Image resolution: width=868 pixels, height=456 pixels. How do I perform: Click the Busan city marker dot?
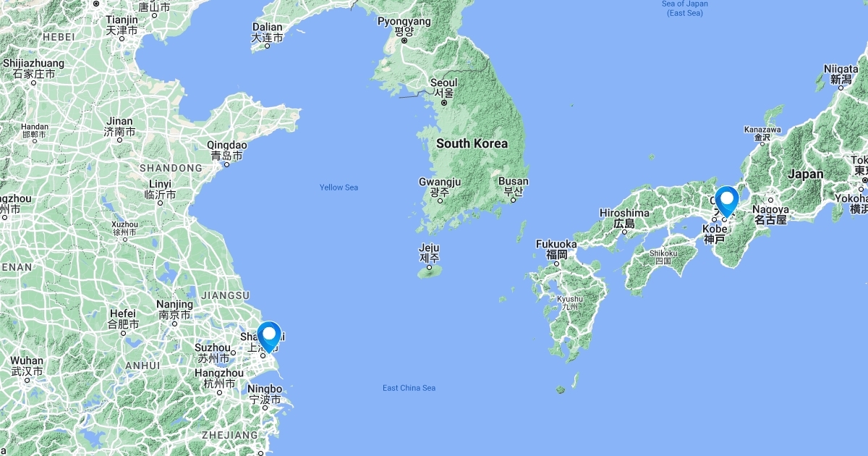pos(513,200)
